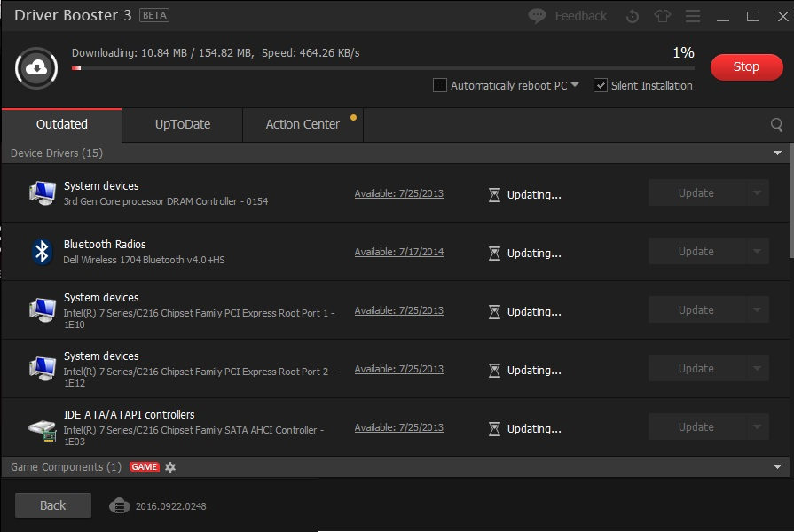The width and height of the screenshot is (794, 532).
Task: Open Update dropdown for Root Port 2
Action: [757, 369]
